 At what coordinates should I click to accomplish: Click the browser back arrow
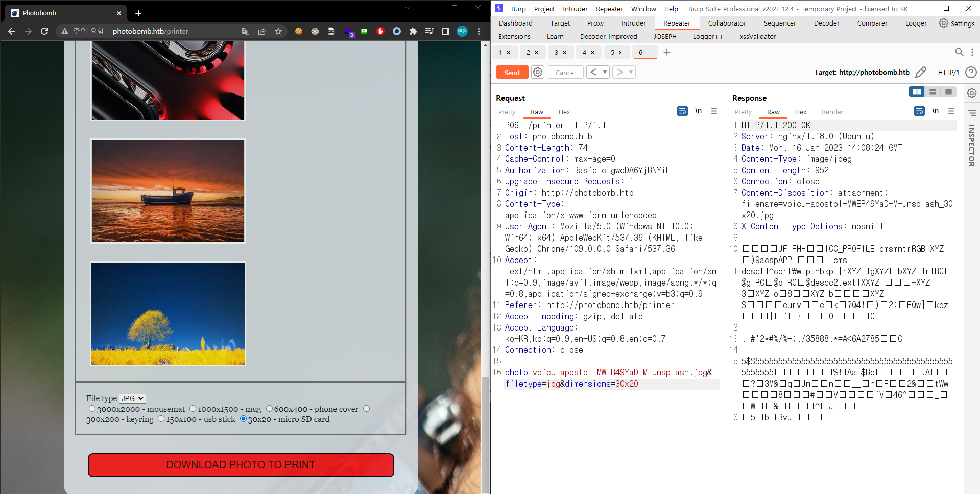[x=12, y=31]
